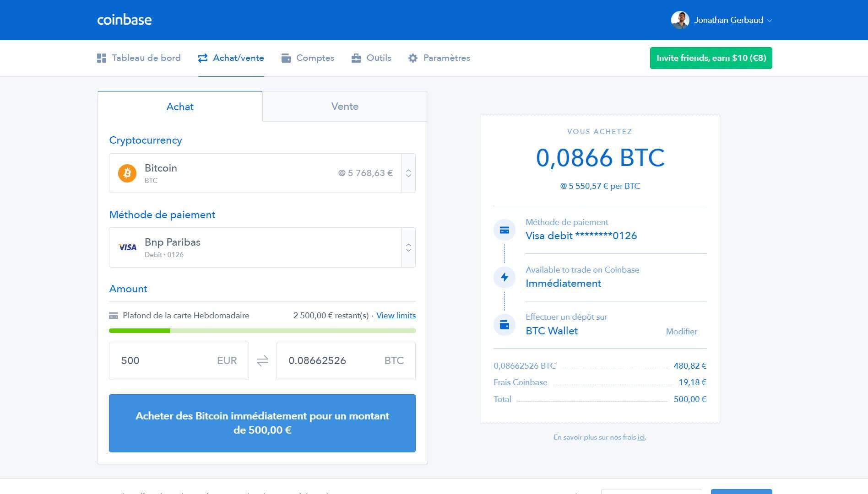Click the card icon beside Plafond de la carte

point(114,316)
